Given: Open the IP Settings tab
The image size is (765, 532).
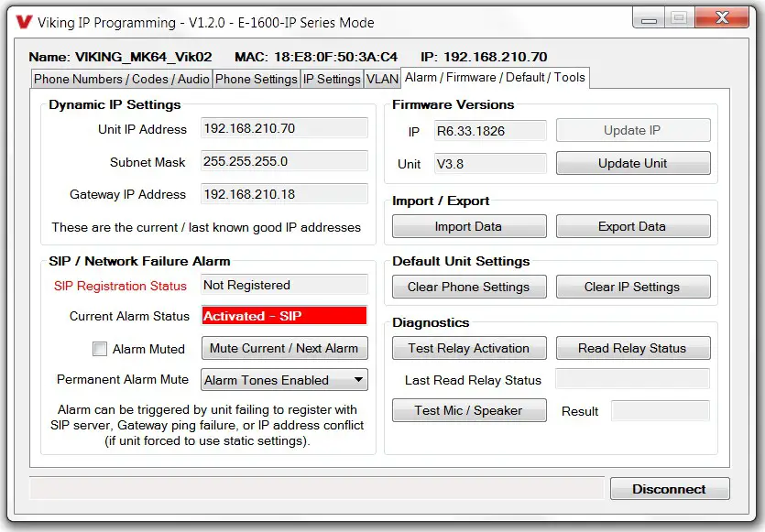Looking at the screenshot, I should [x=332, y=79].
